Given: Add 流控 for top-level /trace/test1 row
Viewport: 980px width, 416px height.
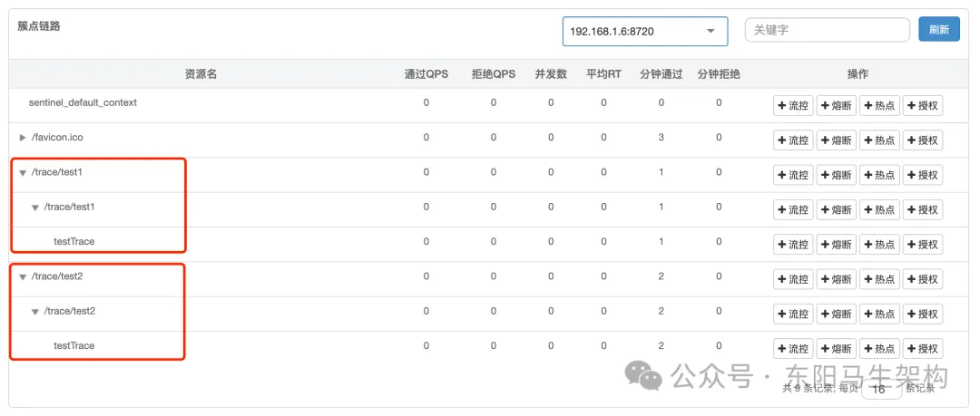Looking at the screenshot, I should 793,176.
